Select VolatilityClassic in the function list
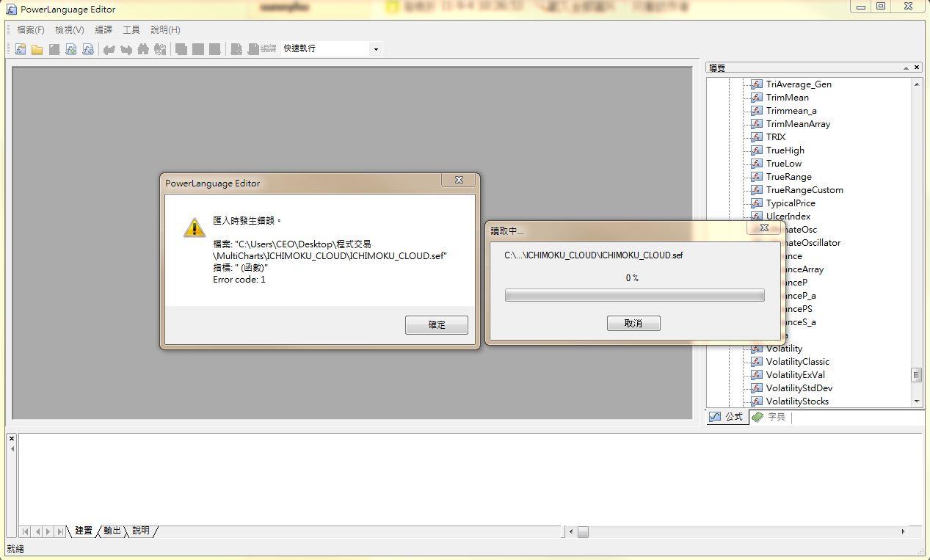Image resolution: width=930 pixels, height=560 pixels. (x=798, y=362)
